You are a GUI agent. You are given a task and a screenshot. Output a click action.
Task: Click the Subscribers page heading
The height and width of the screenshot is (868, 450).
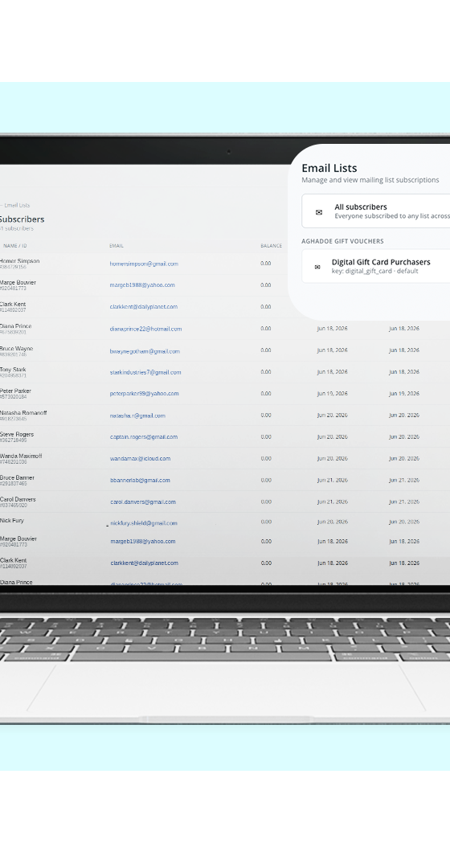(x=22, y=219)
